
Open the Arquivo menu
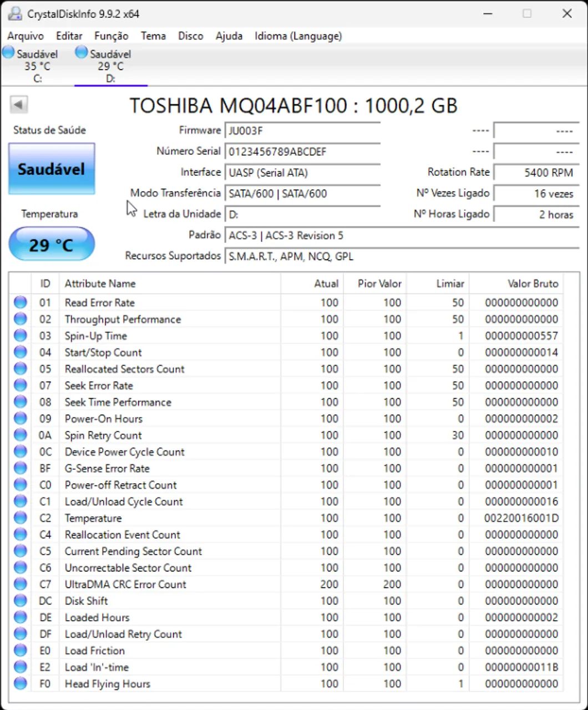tap(26, 36)
